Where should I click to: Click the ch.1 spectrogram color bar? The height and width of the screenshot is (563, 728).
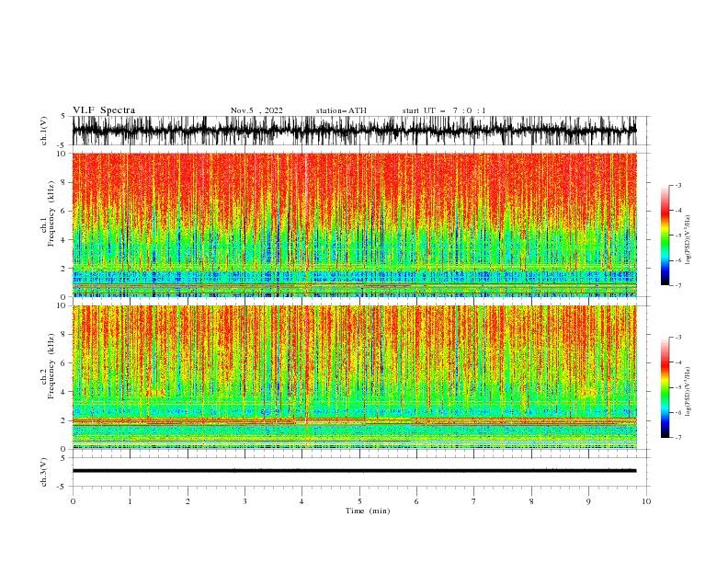pos(665,236)
